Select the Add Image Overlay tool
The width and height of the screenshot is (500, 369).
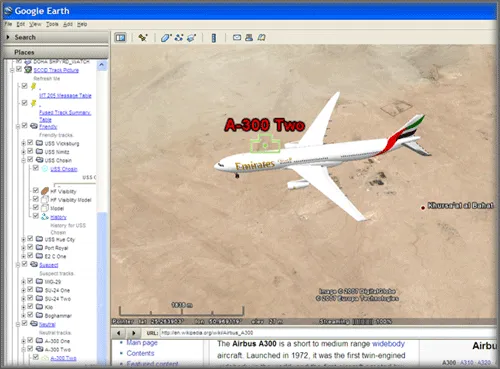coord(191,38)
